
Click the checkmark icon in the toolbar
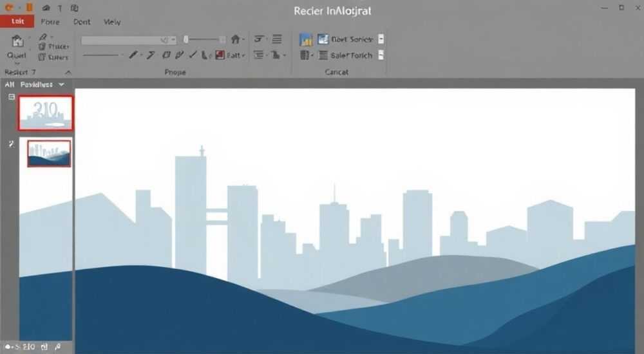[x=193, y=54]
